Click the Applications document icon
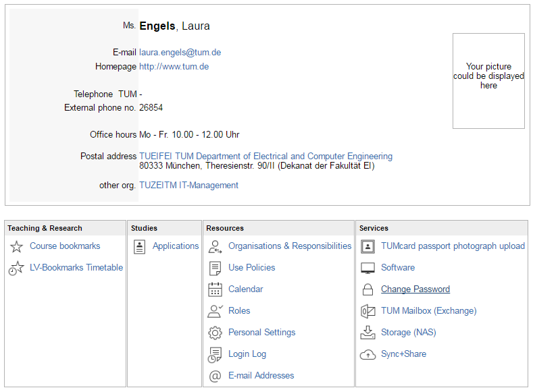The image size is (533, 392). pyautogui.click(x=139, y=246)
